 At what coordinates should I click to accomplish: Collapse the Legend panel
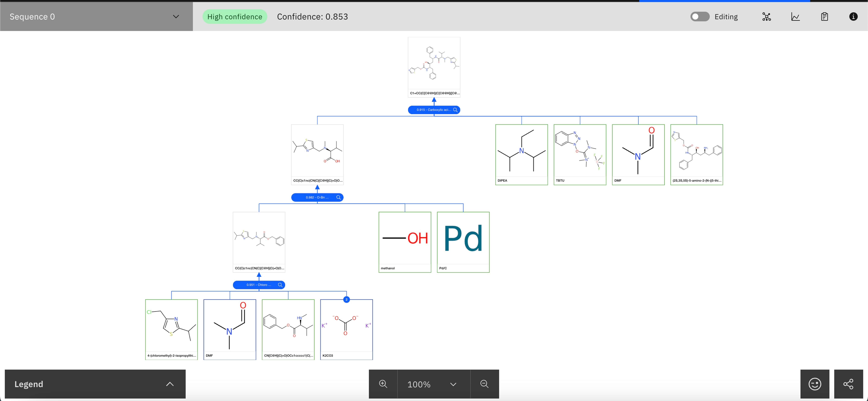(x=170, y=384)
